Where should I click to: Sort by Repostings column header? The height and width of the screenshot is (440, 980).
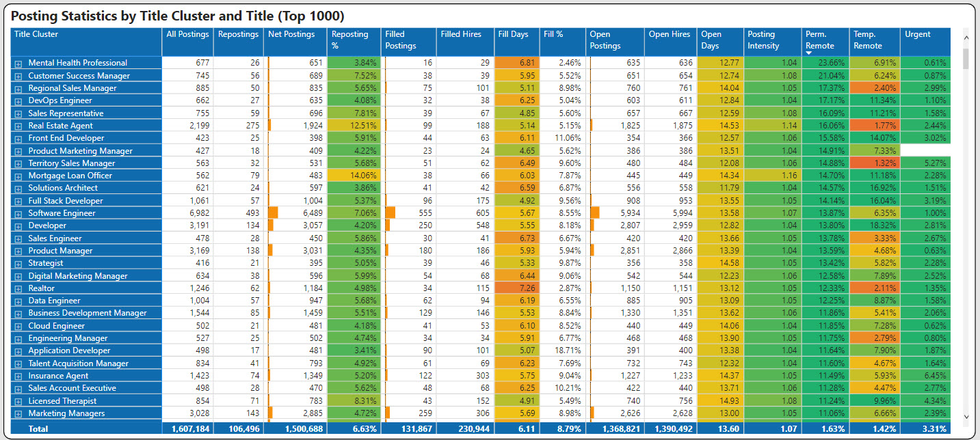(x=239, y=42)
